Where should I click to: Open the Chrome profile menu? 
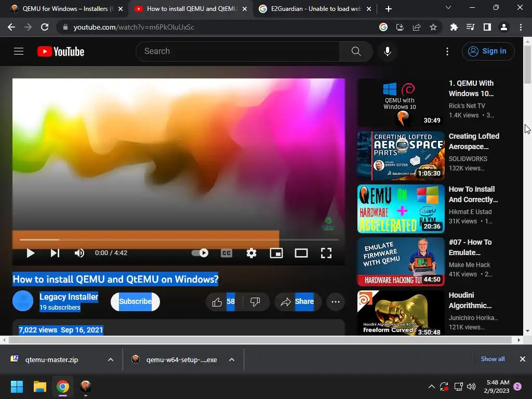[x=504, y=27]
